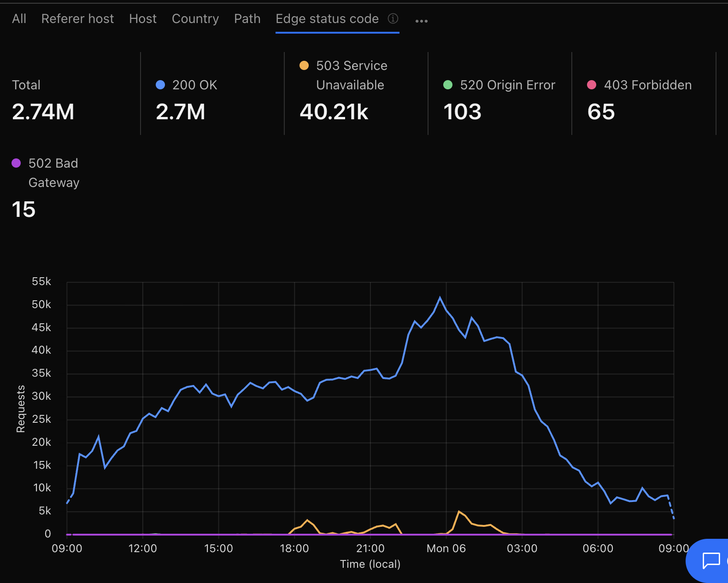This screenshot has width=728, height=583.
Task: Click the green 520 Origin Error dot
Action: click(x=448, y=85)
